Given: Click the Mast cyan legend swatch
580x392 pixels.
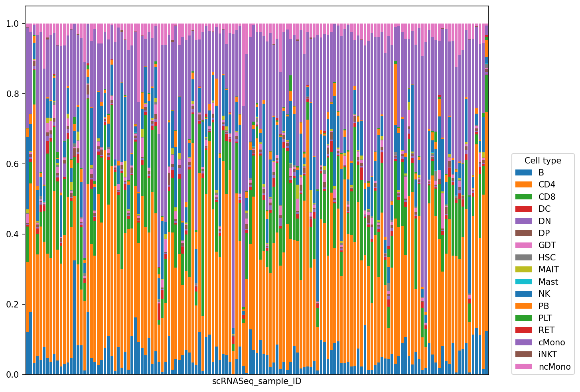Looking at the screenshot, I should click(x=524, y=282).
